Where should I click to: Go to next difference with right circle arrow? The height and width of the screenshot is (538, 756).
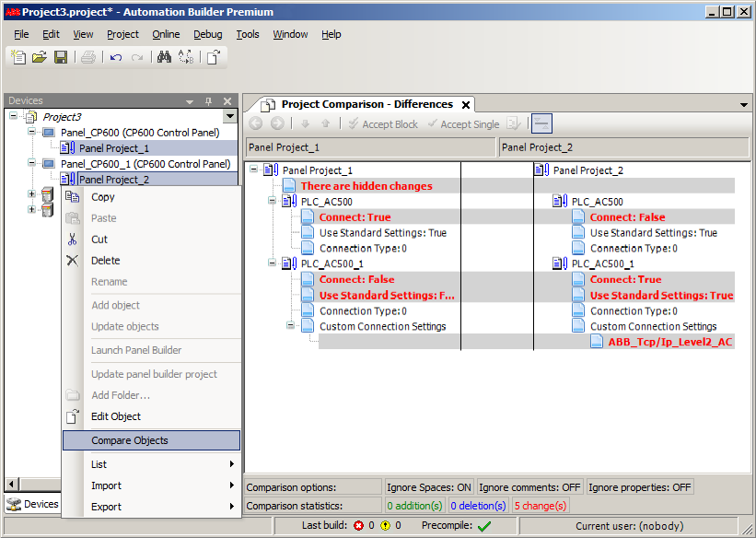pyautogui.click(x=277, y=123)
